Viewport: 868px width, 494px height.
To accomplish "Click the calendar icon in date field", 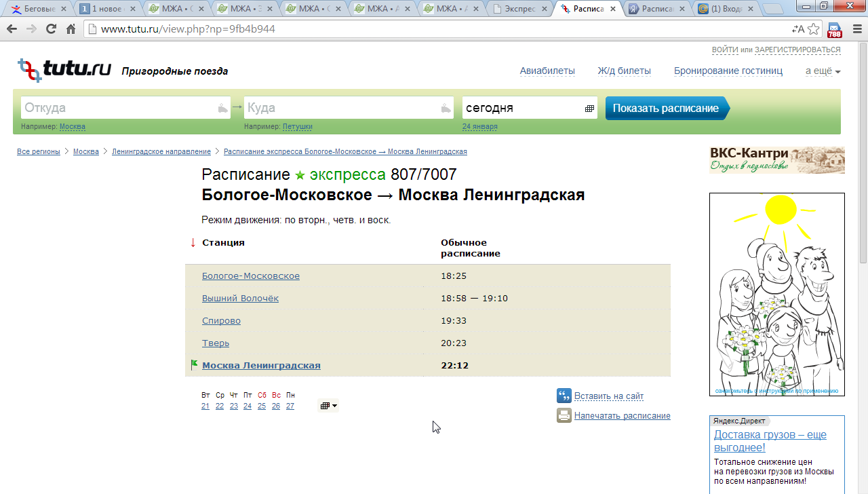I will click(589, 109).
